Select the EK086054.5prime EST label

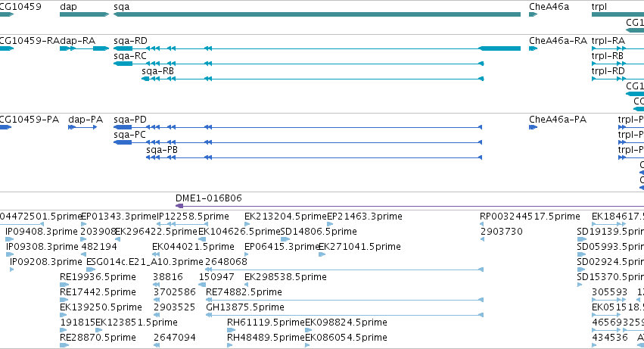tap(346, 338)
